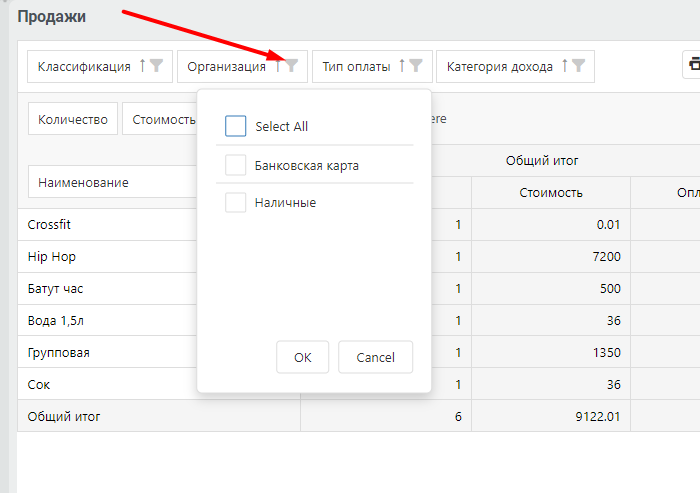Click the Количество value field

73,119
